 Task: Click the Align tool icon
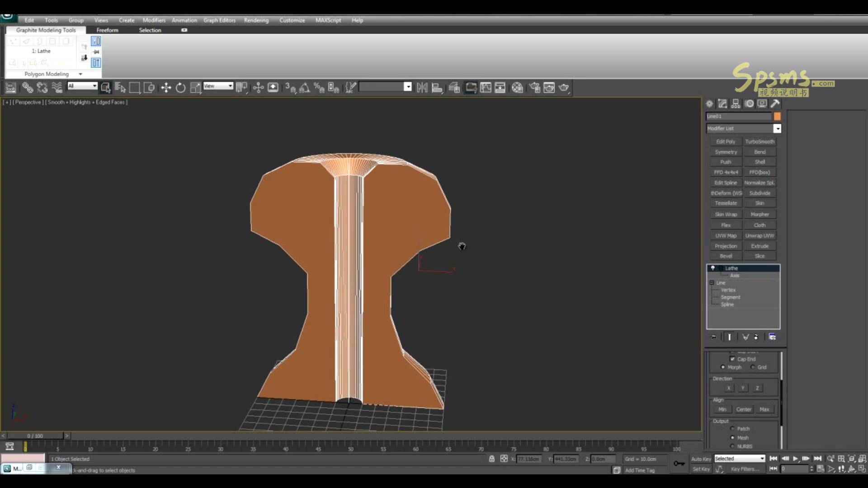point(437,87)
